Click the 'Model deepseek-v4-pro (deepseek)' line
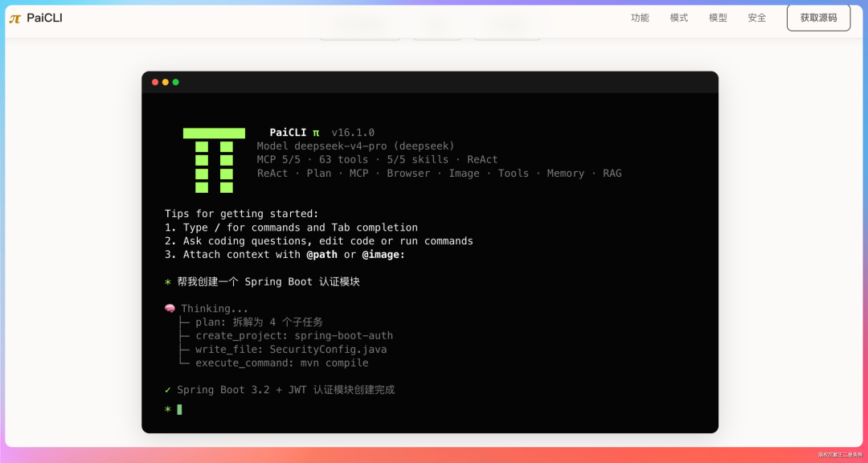Image resolution: width=868 pixels, height=463 pixels. [355, 146]
